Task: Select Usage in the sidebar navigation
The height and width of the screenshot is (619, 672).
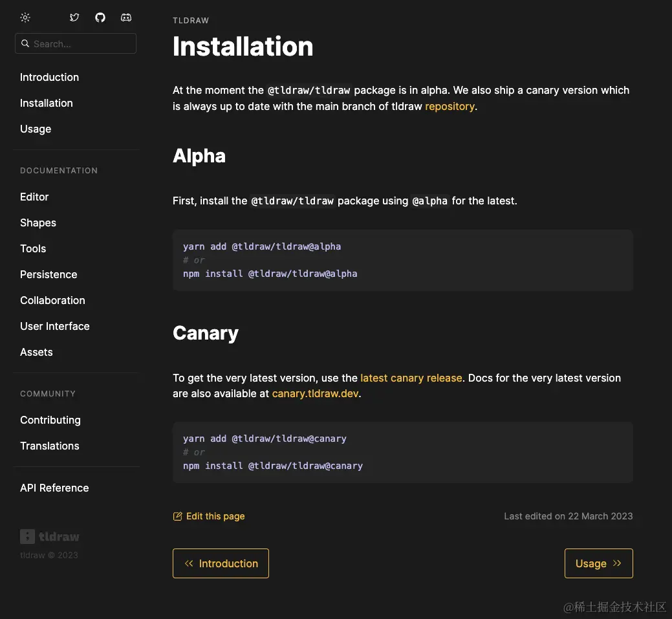Action: tap(36, 129)
